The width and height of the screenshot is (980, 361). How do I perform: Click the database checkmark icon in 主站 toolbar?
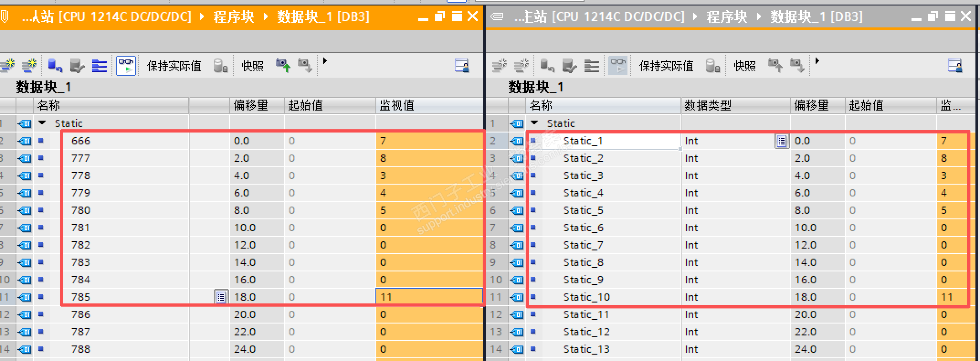[x=569, y=66]
